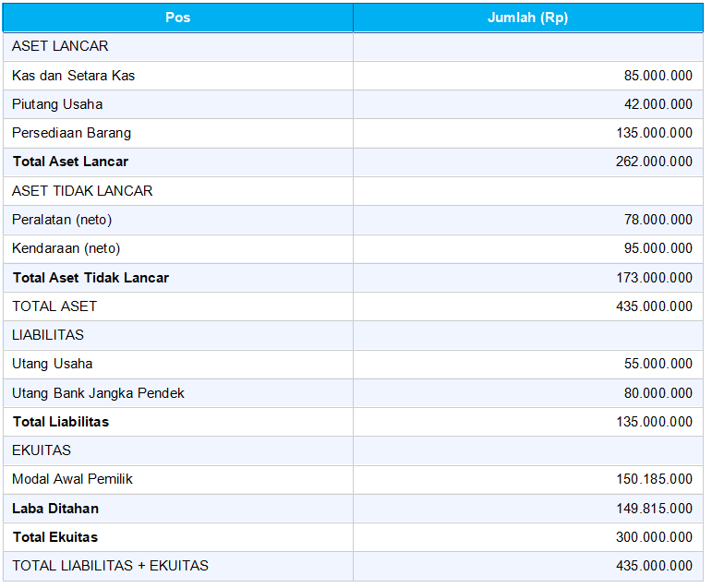The image size is (712, 588).
Task: Select the 'ASET LANCAR' section row
Action: pos(354,47)
